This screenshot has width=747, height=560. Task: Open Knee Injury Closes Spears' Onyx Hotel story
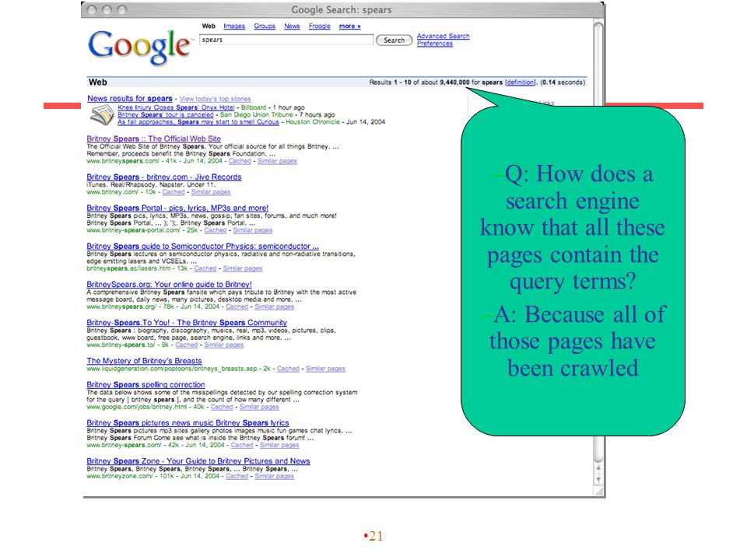point(176,107)
